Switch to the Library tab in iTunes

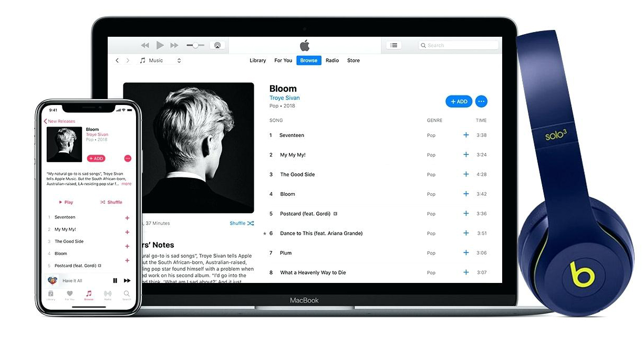257,60
